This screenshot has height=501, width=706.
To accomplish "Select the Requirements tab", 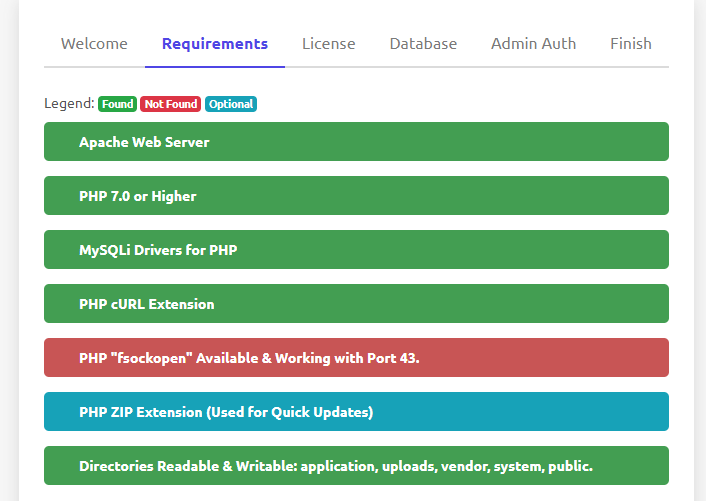I will click(215, 44).
